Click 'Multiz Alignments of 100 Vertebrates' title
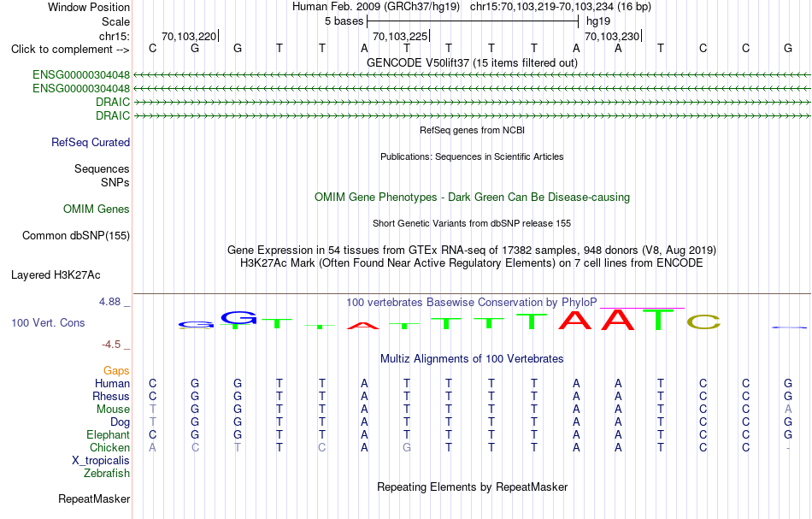 click(472, 358)
